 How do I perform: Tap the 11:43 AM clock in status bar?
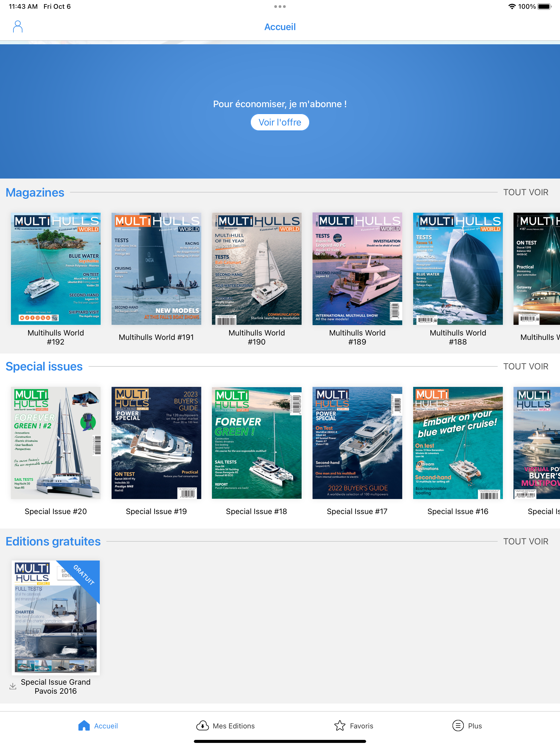pos(23,6)
